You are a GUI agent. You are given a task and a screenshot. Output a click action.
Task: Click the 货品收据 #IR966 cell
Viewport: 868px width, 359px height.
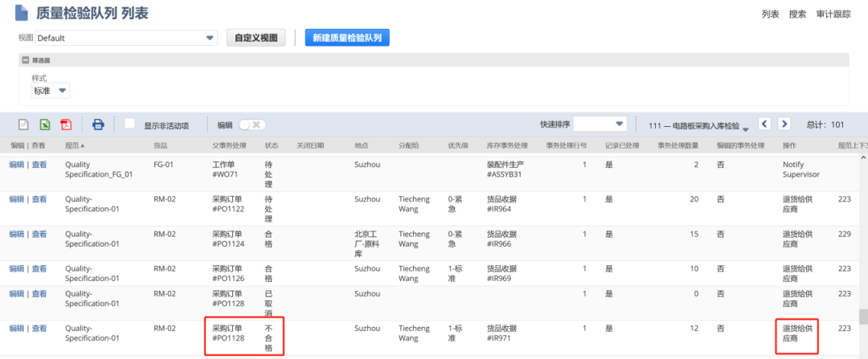click(502, 239)
